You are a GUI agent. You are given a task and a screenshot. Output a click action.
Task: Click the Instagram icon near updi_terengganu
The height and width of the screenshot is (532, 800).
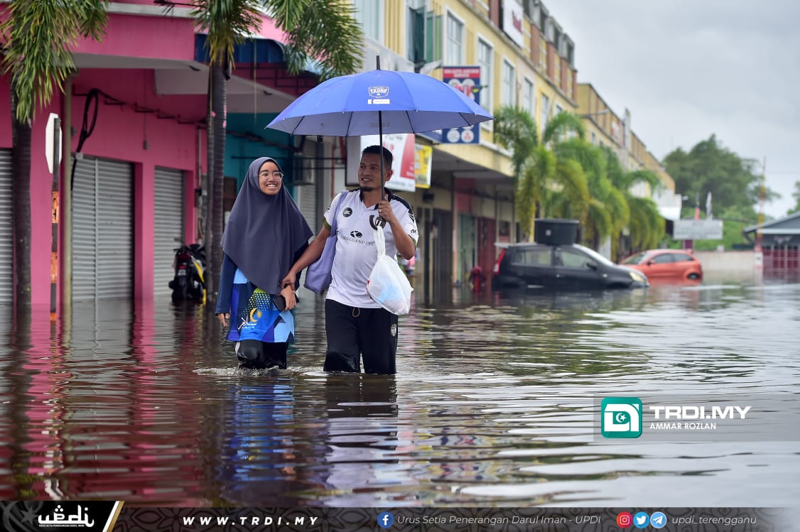click(x=625, y=520)
